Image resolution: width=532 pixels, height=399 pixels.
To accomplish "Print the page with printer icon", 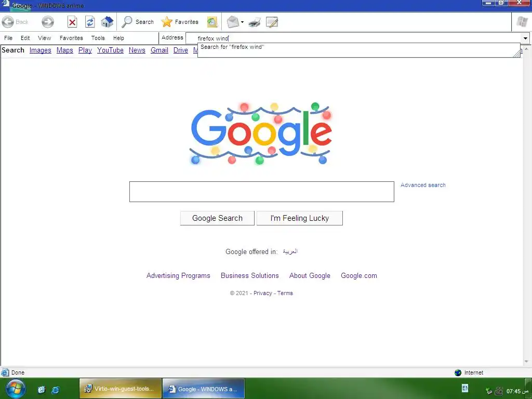I will tap(255, 22).
